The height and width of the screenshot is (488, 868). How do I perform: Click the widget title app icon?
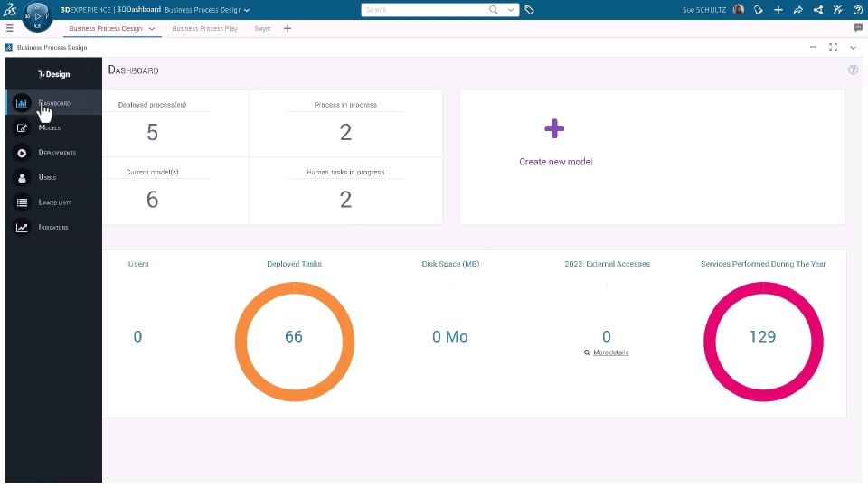[9, 48]
